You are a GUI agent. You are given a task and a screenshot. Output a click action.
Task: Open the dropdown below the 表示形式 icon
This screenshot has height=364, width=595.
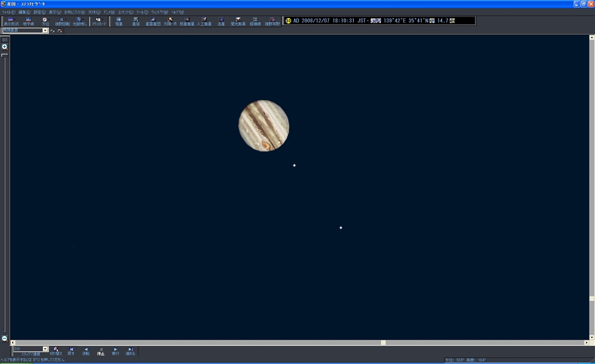45,30
